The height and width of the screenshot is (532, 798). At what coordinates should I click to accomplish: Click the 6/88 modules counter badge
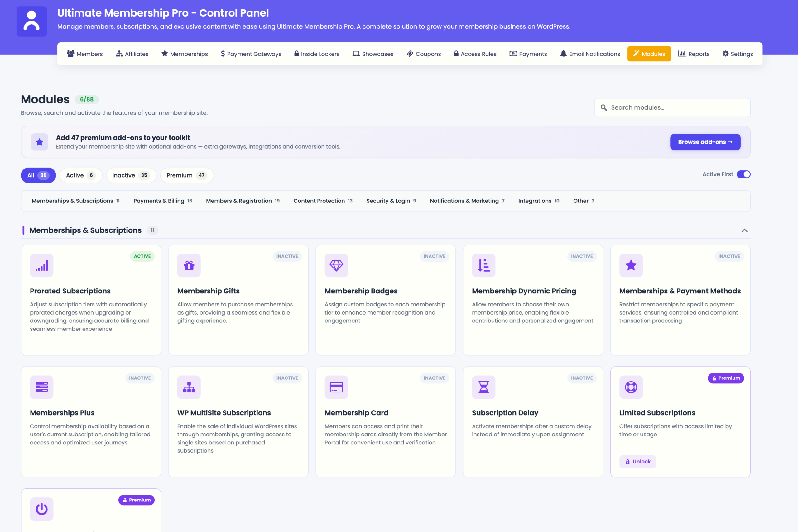coord(87,99)
